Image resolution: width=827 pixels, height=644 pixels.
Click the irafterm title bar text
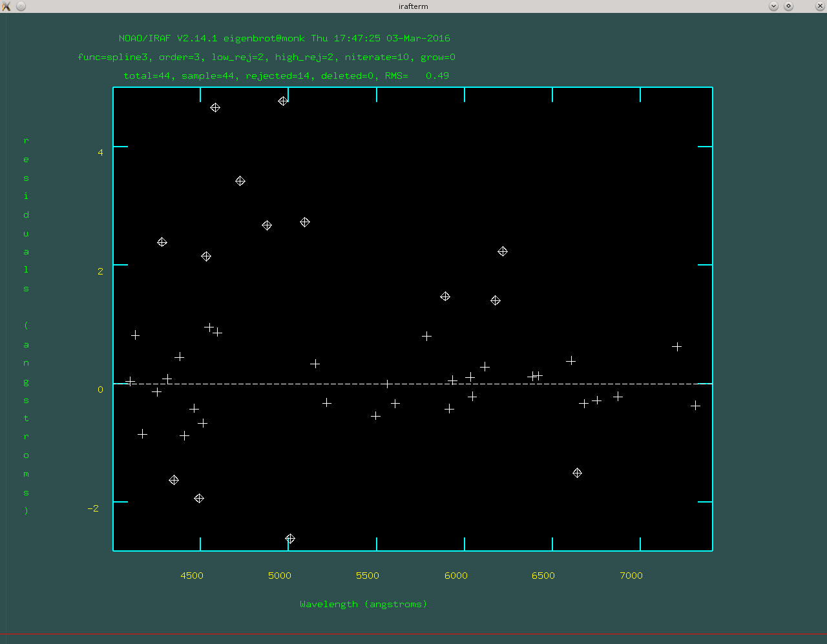(413, 6)
